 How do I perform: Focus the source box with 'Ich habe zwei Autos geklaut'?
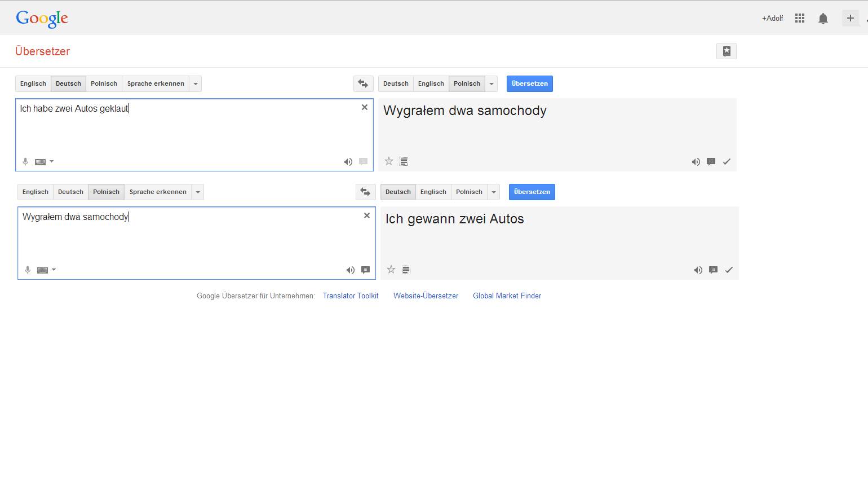click(194, 135)
